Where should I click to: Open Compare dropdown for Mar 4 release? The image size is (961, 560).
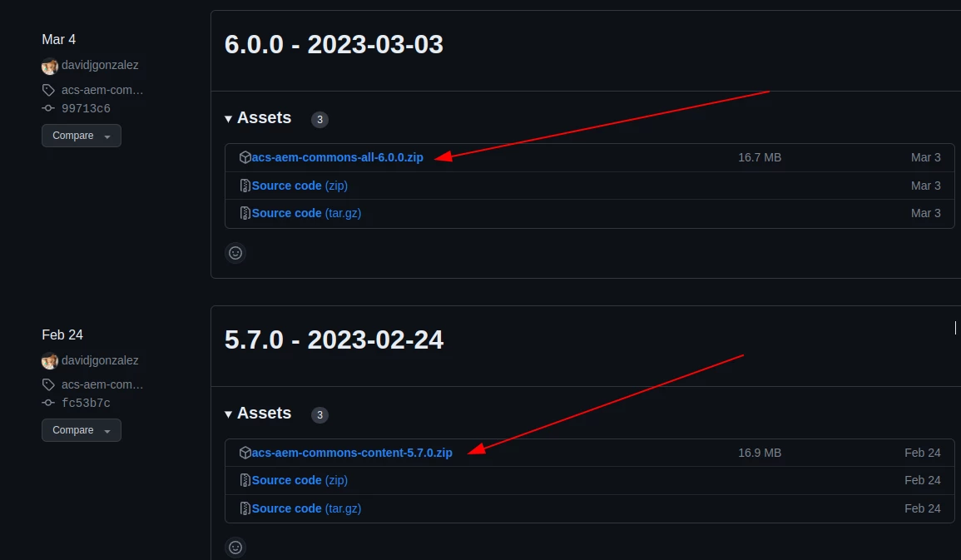click(x=82, y=136)
